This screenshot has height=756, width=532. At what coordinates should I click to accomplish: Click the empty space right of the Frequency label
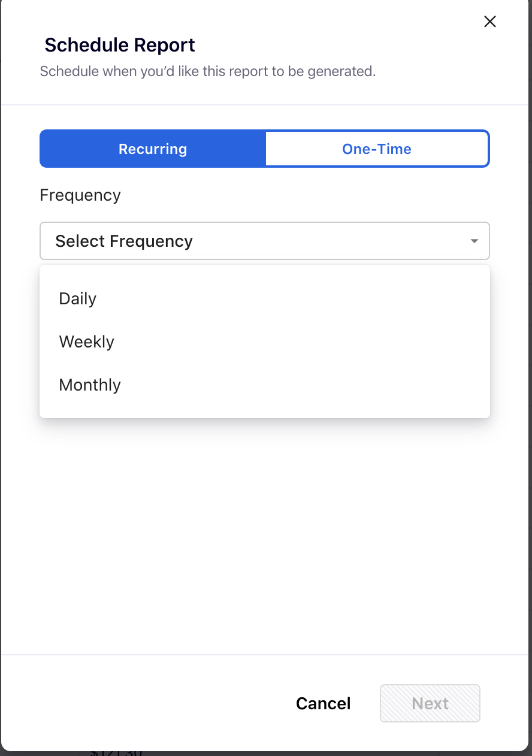(x=300, y=195)
